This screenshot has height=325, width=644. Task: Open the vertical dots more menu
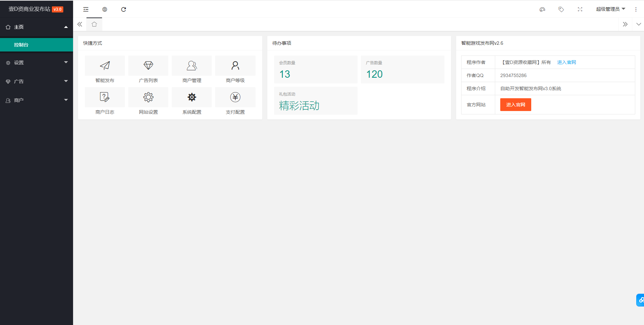pos(636,9)
